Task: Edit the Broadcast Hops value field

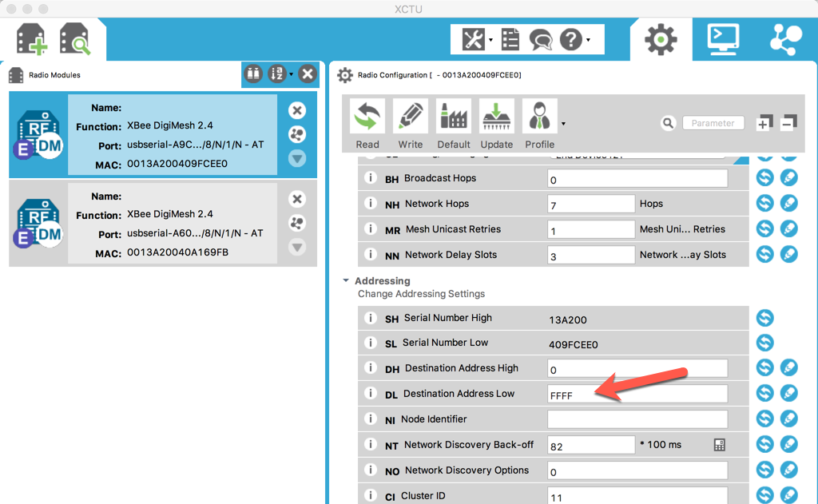Action: tap(637, 178)
